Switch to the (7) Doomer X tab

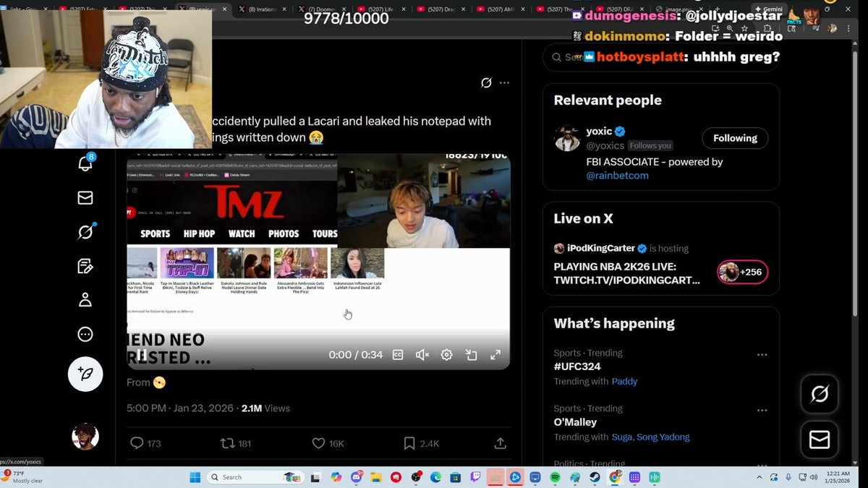click(x=320, y=9)
